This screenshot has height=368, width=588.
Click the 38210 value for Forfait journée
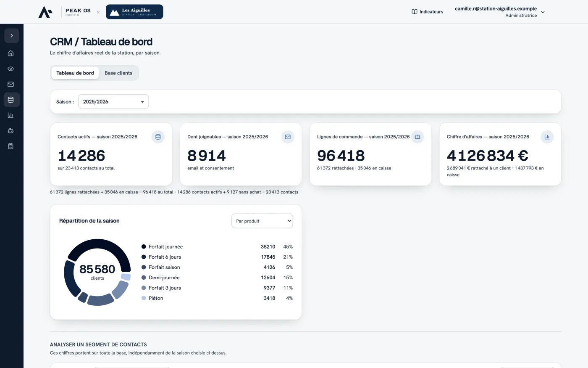pos(268,247)
